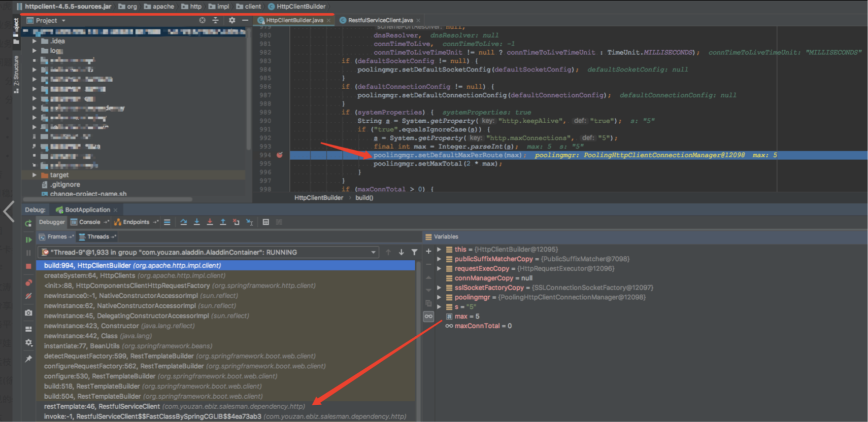Expand the requestExecCopy variable
This screenshot has height=422, width=868.
click(x=440, y=269)
